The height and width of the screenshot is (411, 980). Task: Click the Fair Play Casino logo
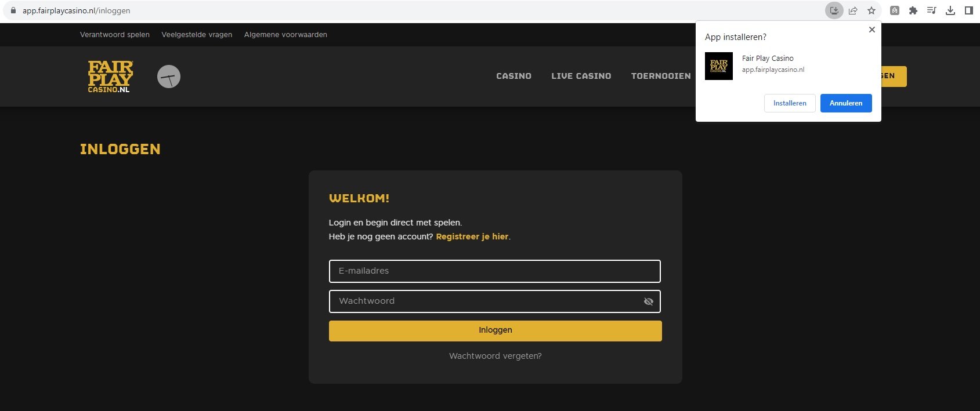coord(110,77)
